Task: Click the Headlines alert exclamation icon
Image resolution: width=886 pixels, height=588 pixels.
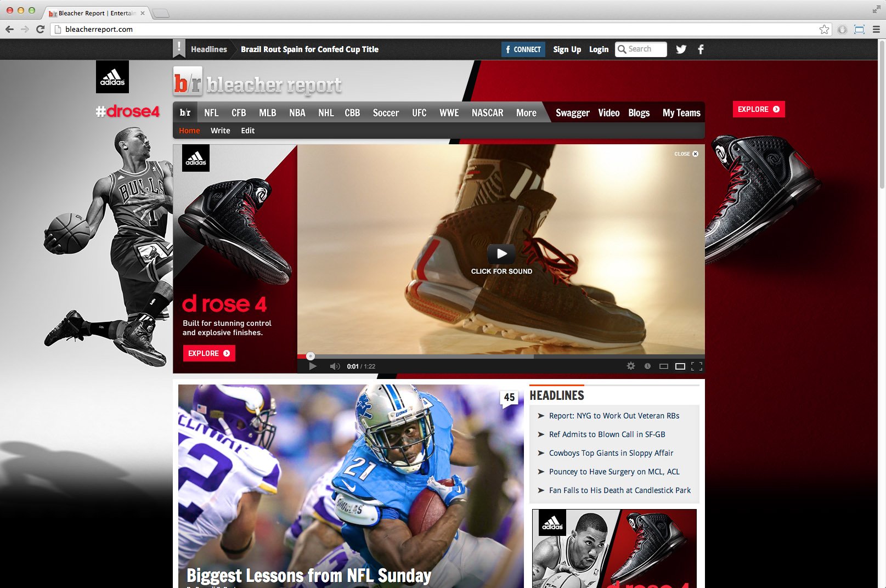Action: click(179, 48)
